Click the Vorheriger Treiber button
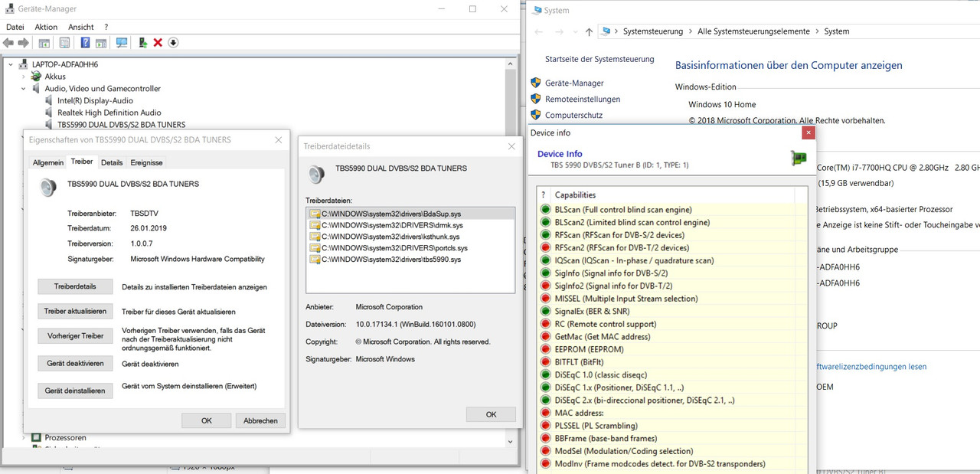Viewport: 980px width, 474px height. click(x=75, y=336)
